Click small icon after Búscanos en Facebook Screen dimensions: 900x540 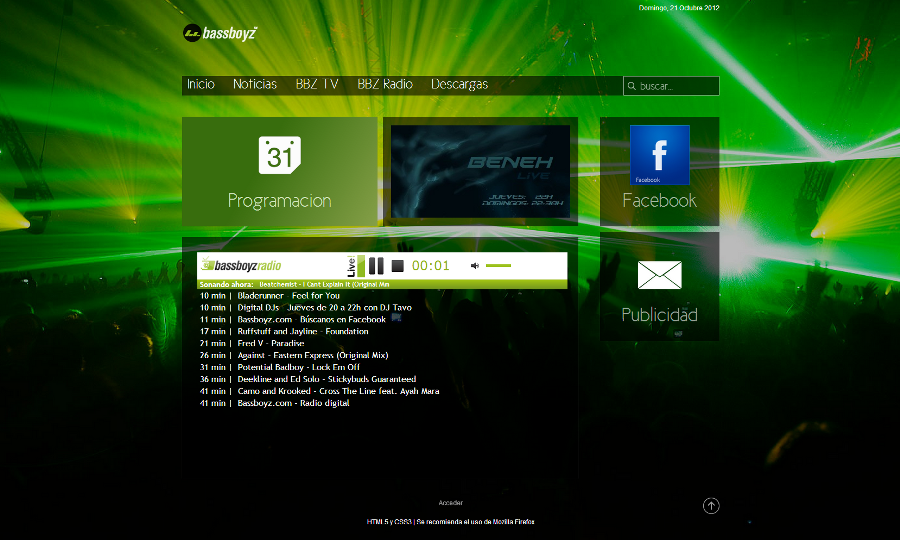pos(396,317)
